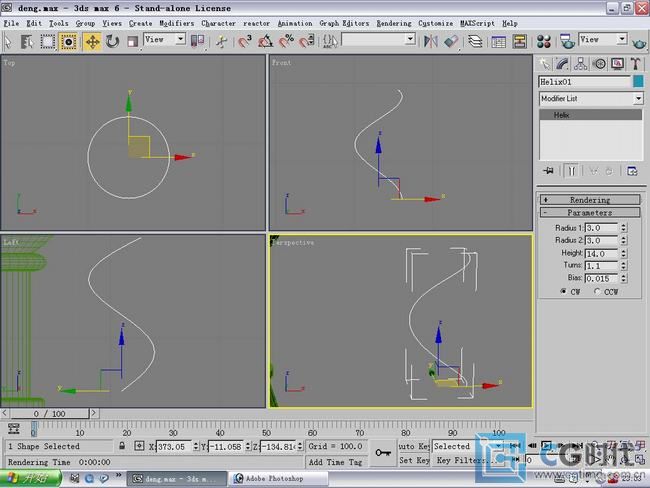Switch to Modify command panel tab
This screenshot has height=488, width=650.
562,64
